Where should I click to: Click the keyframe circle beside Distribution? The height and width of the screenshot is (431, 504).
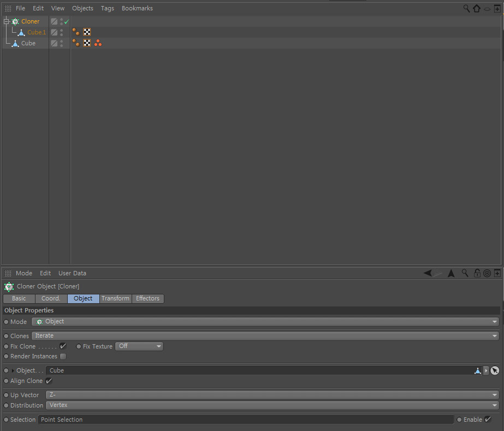pyautogui.click(x=6, y=405)
